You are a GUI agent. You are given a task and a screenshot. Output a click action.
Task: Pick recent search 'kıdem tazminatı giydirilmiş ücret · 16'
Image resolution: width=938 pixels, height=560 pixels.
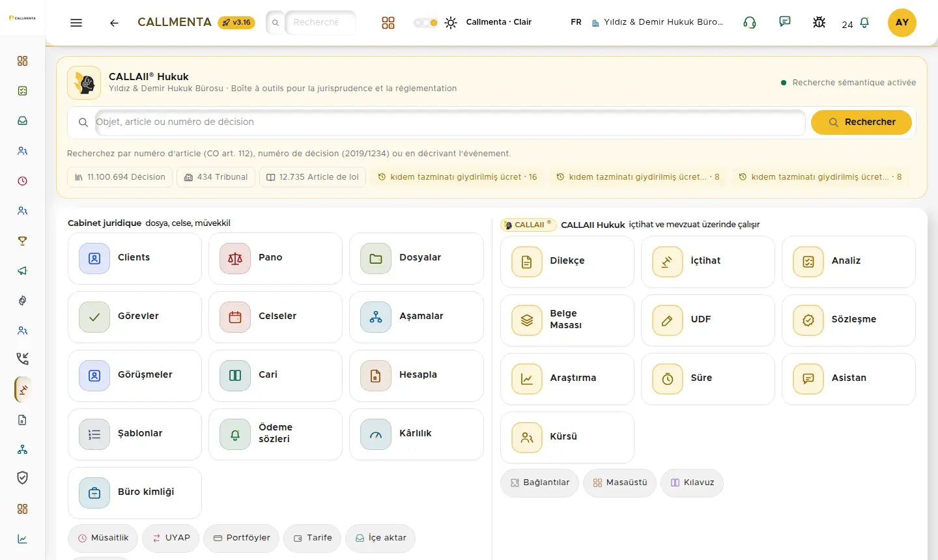point(457,177)
